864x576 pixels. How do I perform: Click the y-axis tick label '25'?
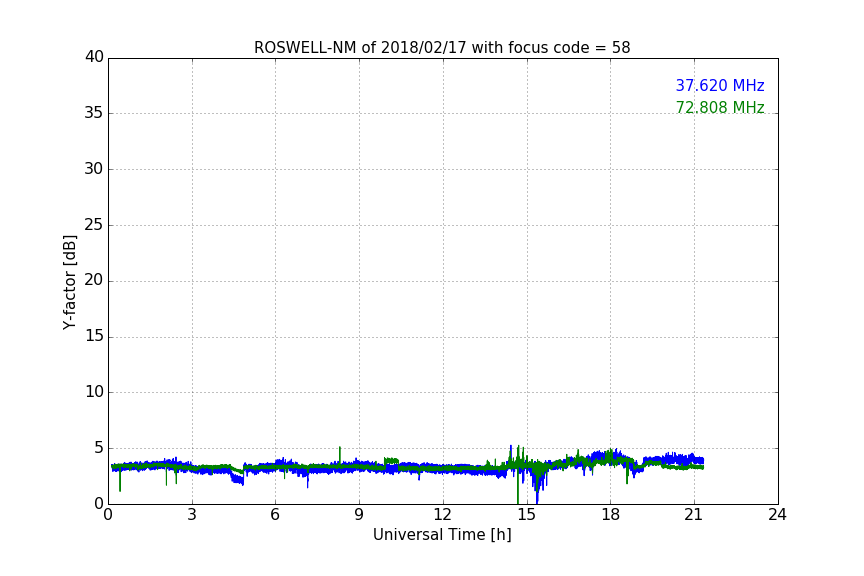pyautogui.click(x=94, y=225)
